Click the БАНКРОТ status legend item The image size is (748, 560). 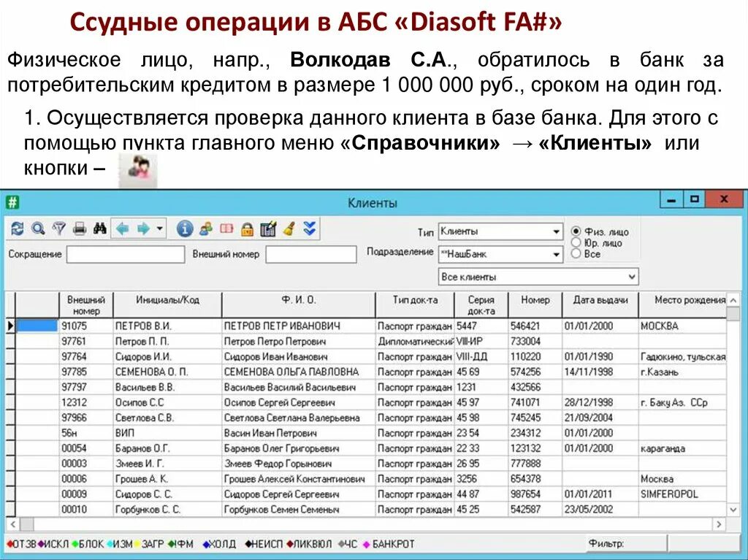(x=389, y=544)
